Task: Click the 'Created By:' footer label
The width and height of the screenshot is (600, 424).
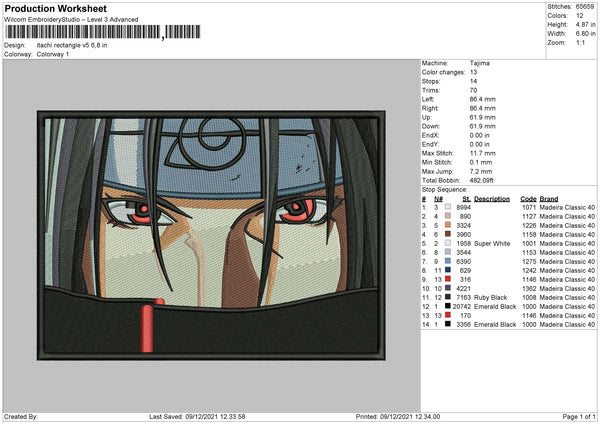Action: click(x=21, y=416)
